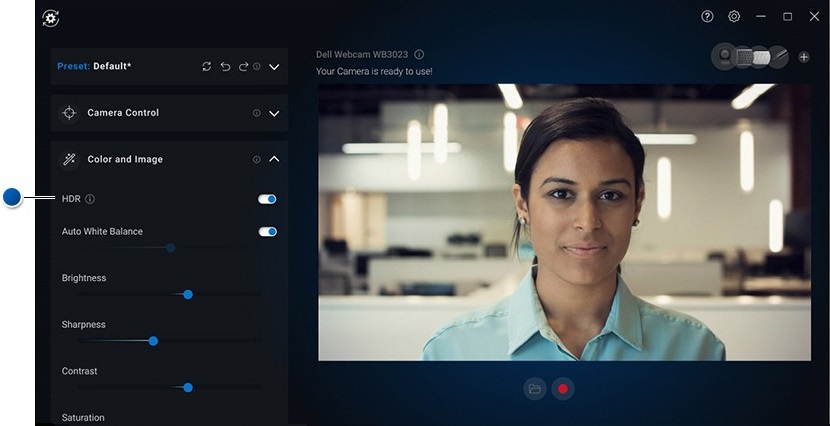This screenshot has width=830, height=426.
Task: Click the info icon next to HDR
Action: coord(90,199)
